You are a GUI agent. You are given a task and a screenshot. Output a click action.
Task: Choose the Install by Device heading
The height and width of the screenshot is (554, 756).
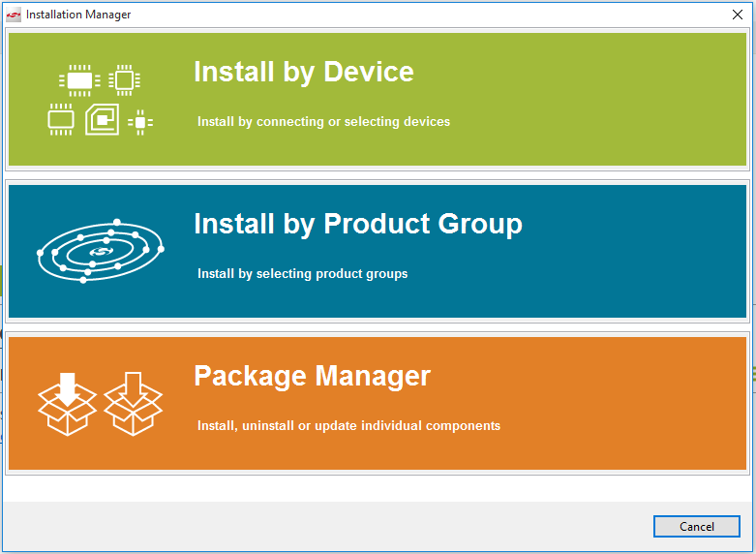click(304, 72)
